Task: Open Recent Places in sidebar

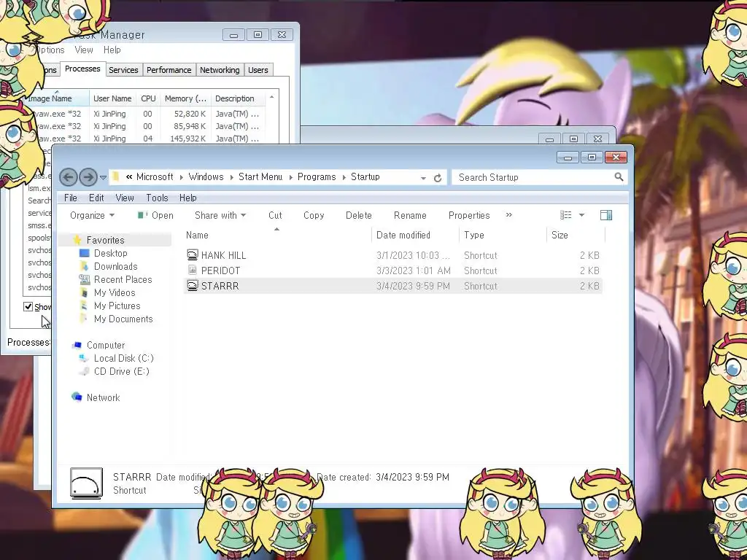Action: (123, 279)
